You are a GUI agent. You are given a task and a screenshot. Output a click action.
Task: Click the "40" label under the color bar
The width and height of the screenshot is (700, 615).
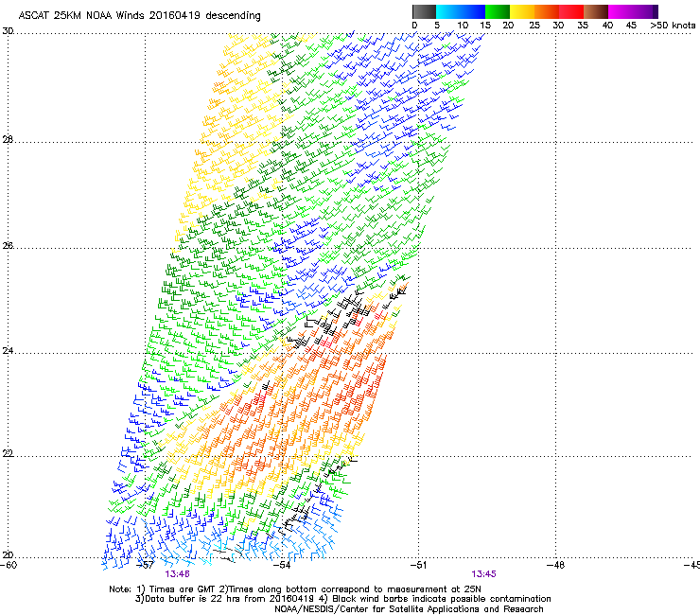607,26
